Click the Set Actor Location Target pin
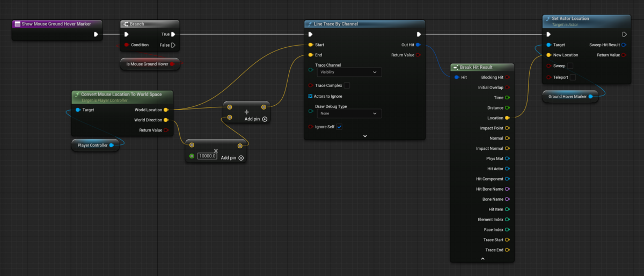The width and height of the screenshot is (644, 276). [x=549, y=45]
